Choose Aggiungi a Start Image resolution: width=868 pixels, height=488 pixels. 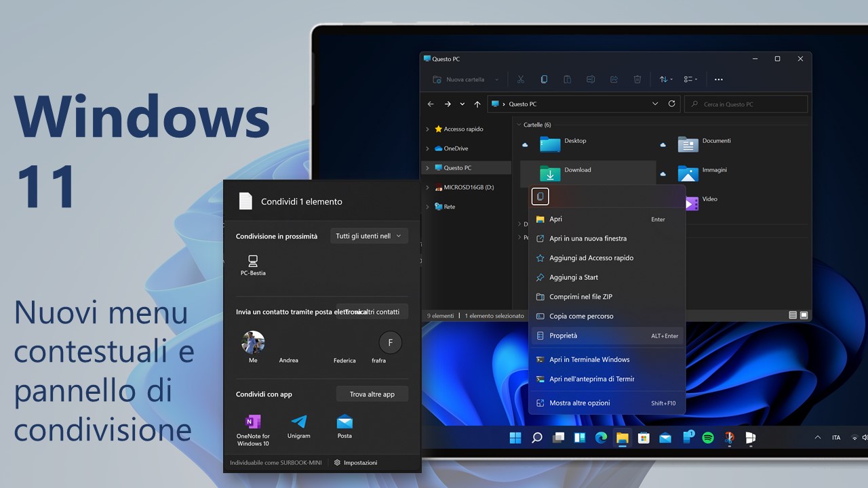(607, 277)
